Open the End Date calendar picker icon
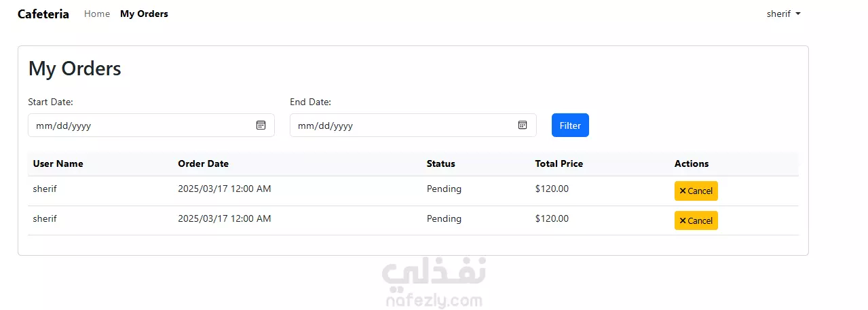Viewport: 868px width, 310px height. click(523, 125)
